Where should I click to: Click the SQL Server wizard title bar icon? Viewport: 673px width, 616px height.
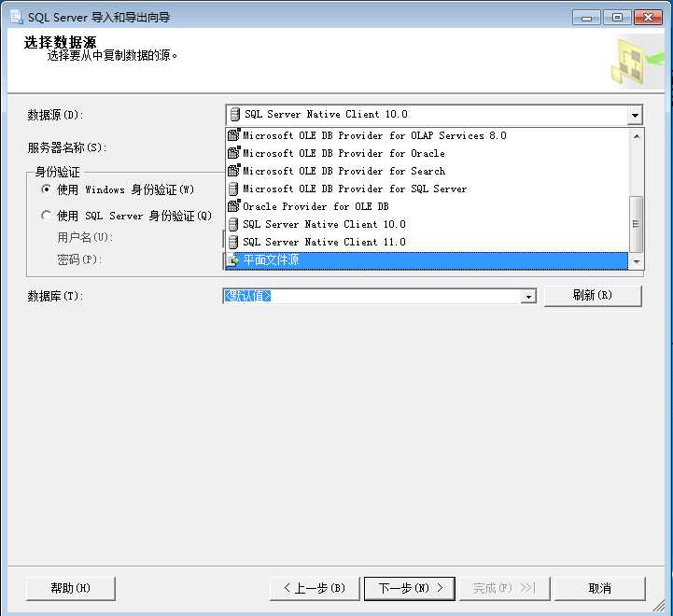point(16,17)
